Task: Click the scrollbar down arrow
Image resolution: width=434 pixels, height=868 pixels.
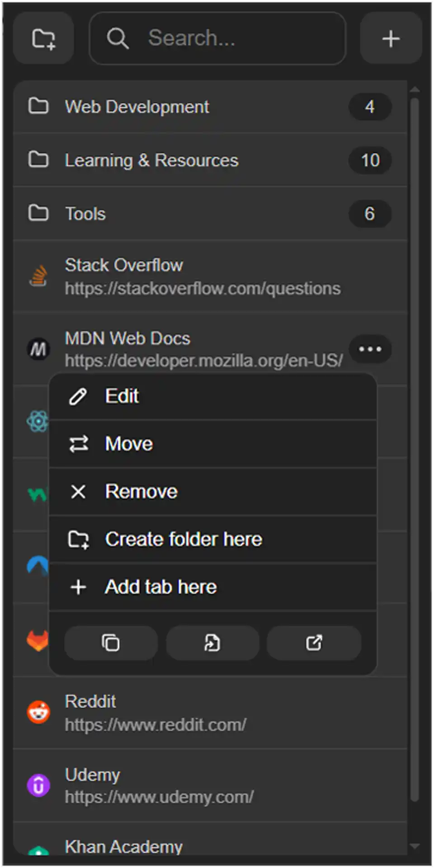Action: 415,844
